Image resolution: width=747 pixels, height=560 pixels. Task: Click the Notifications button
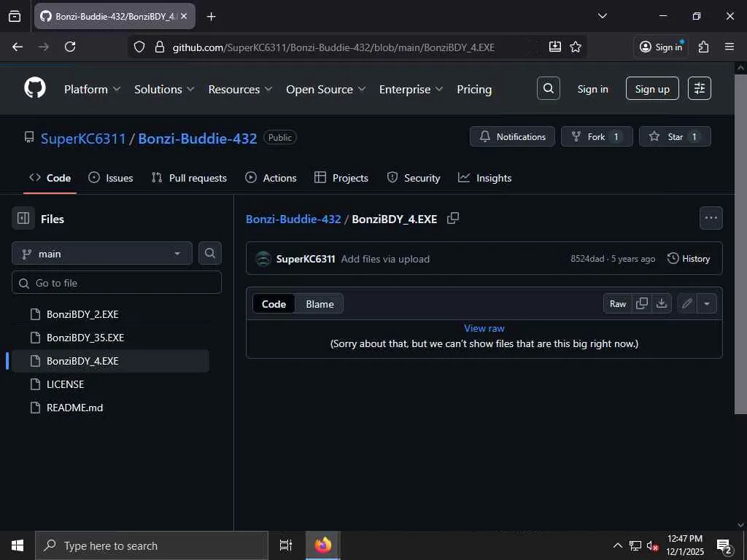coord(512,136)
